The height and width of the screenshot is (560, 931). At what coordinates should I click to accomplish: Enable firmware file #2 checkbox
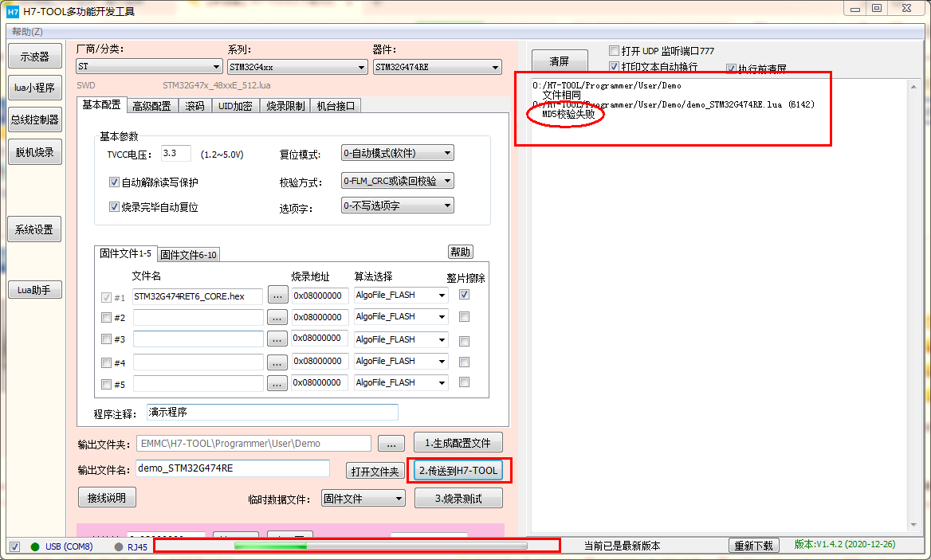point(106,317)
